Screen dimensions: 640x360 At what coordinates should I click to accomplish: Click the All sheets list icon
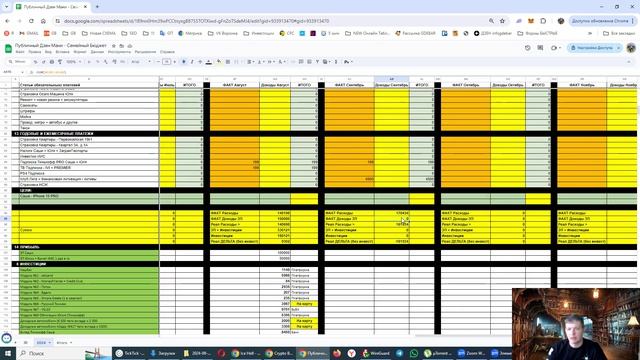pyautogui.click(x=26, y=342)
